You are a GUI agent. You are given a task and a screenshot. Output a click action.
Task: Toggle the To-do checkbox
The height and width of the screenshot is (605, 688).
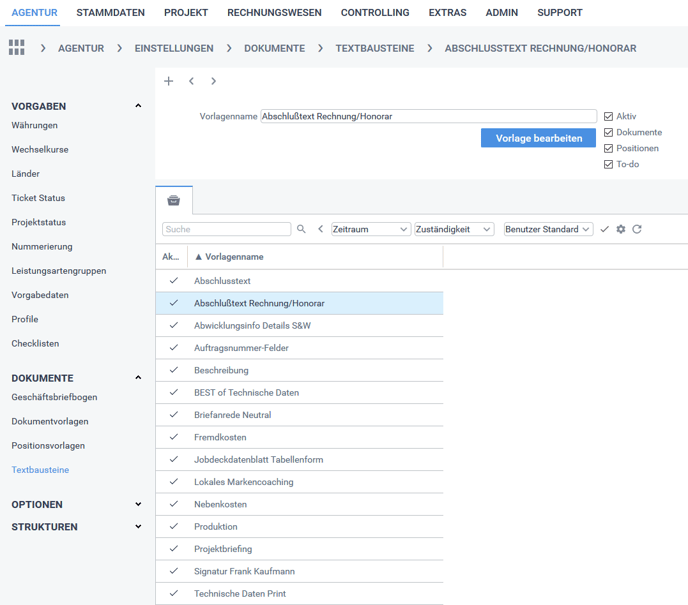point(608,165)
